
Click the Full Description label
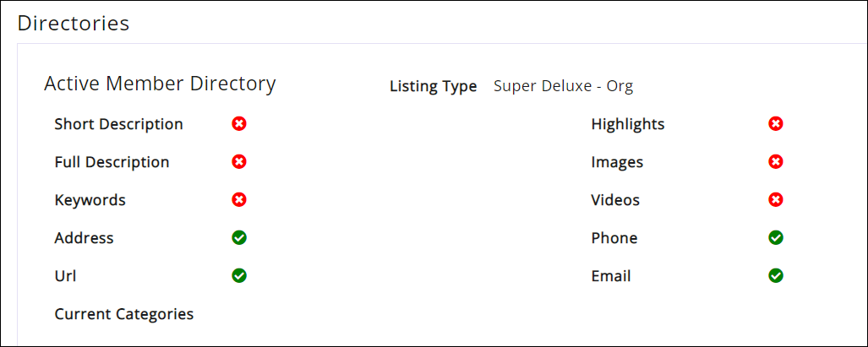pyautogui.click(x=112, y=162)
